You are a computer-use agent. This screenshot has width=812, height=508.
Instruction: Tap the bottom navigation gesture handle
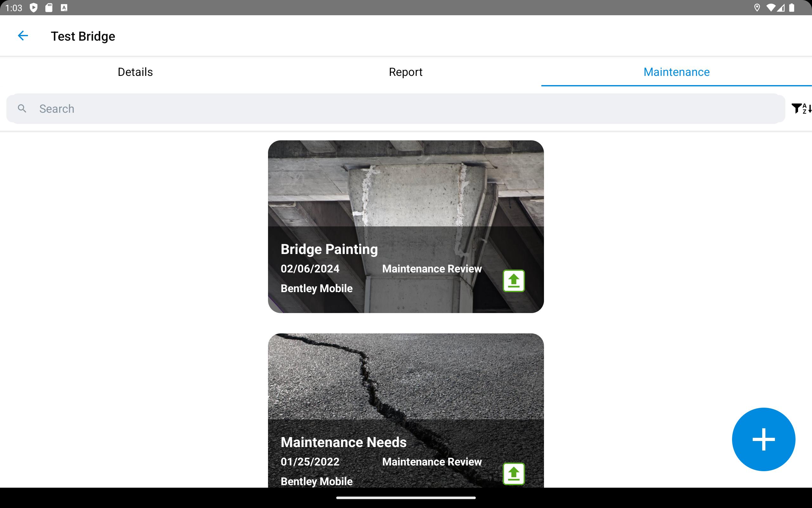(406, 498)
